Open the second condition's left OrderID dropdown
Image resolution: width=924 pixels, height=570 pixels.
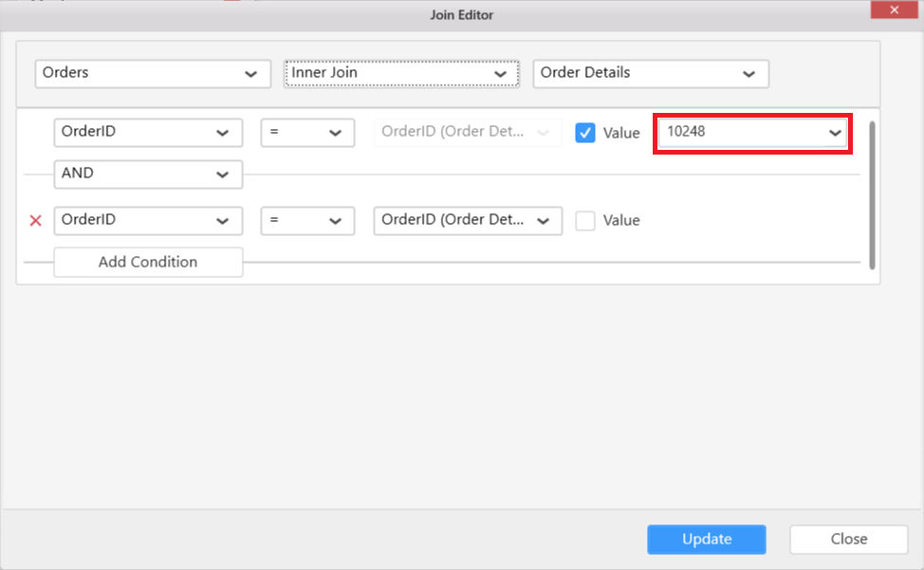[148, 220]
